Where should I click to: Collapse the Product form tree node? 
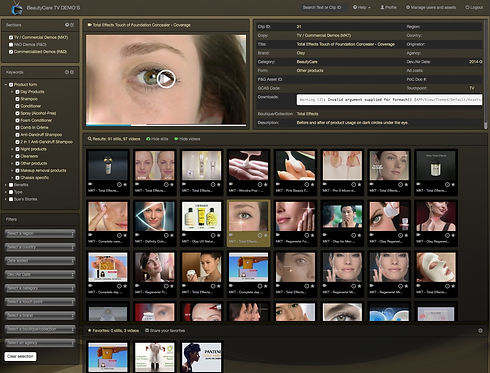pos(6,85)
